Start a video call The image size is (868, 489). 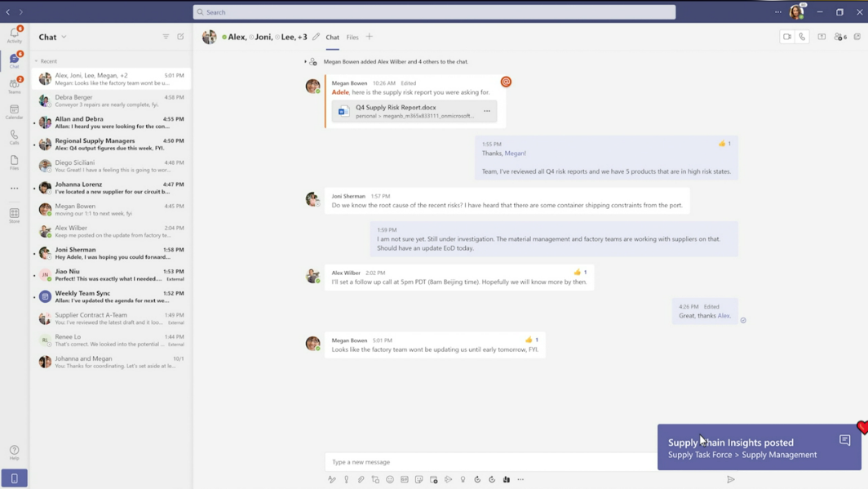(787, 37)
